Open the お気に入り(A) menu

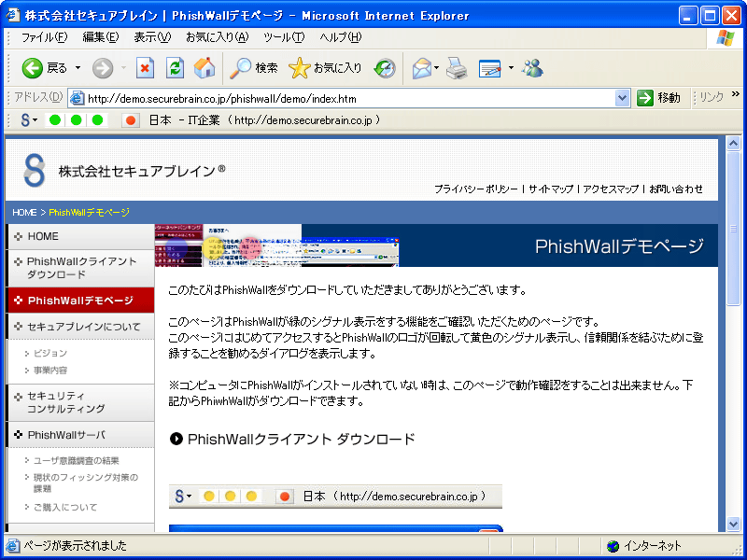click(218, 37)
